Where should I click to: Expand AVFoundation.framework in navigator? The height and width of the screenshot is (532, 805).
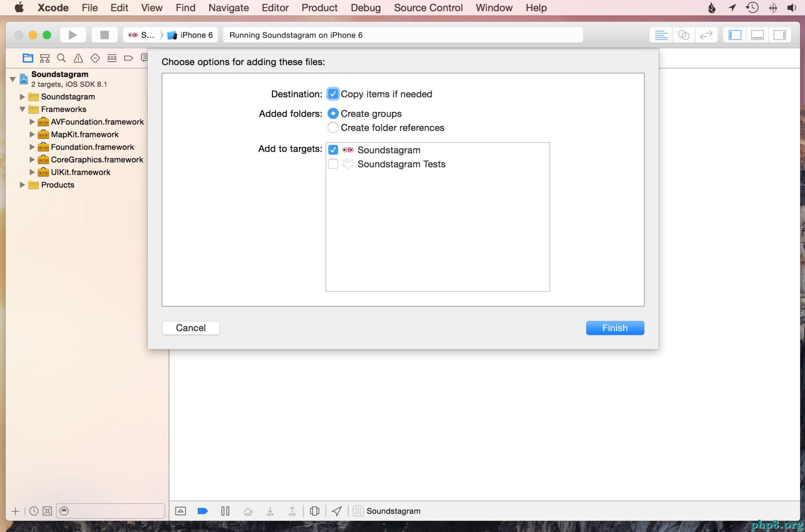click(x=32, y=122)
